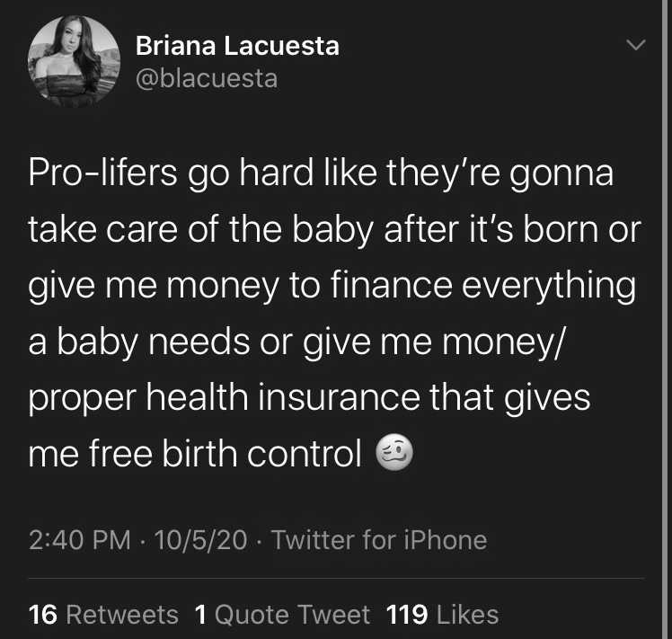672x639 pixels.
Task: Click the words a baby needs
Action: (139, 342)
